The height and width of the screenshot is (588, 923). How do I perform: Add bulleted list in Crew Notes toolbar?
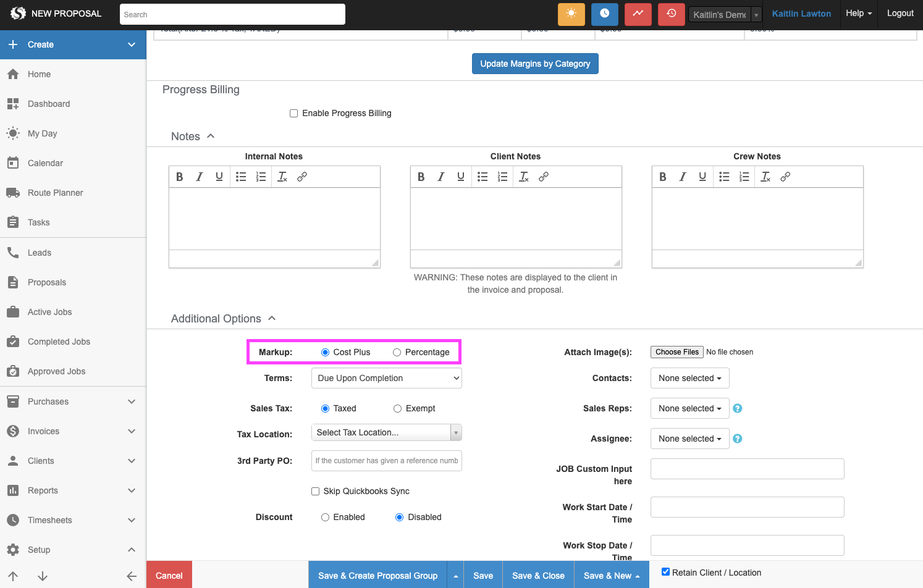pos(724,177)
